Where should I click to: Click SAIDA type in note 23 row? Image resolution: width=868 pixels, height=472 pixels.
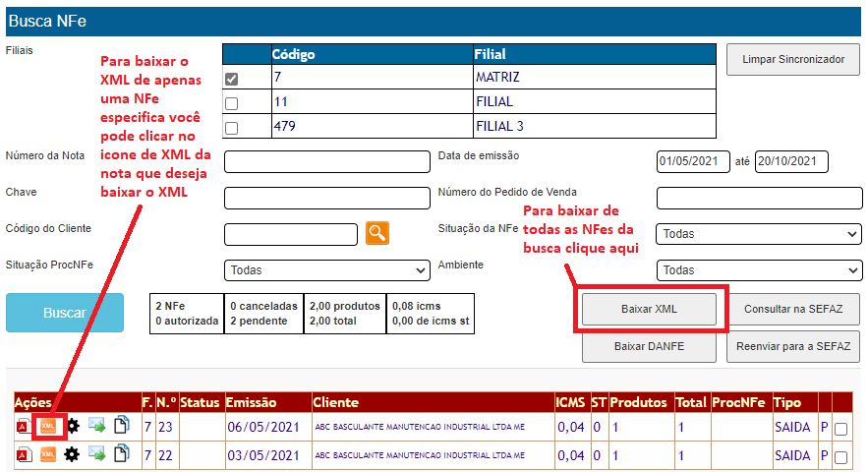click(x=792, y=427)
